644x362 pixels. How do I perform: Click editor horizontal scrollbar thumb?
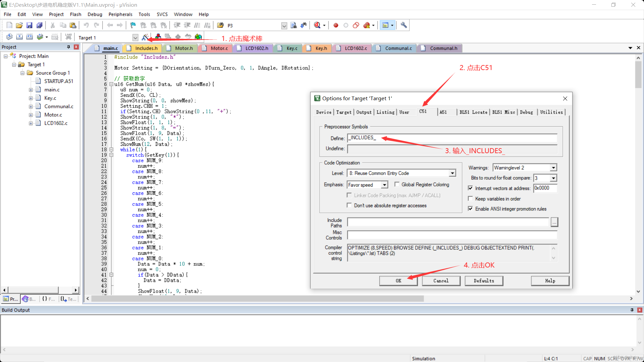(x=258, y=299)
